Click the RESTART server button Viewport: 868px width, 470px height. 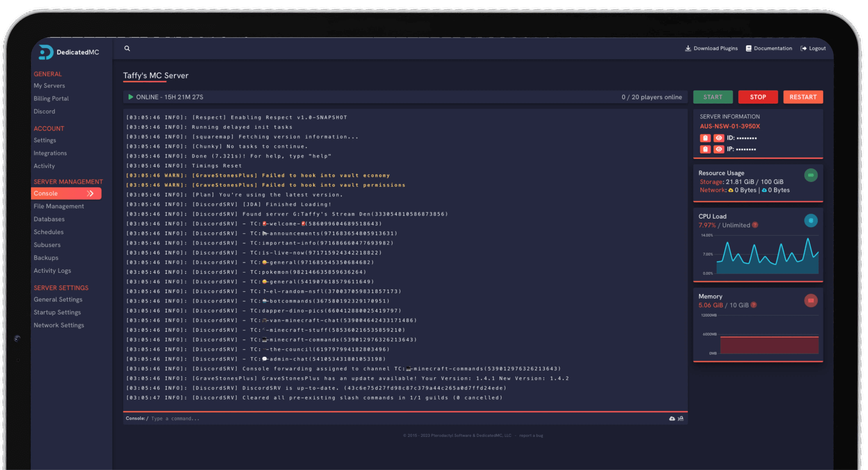coord(803,97)
